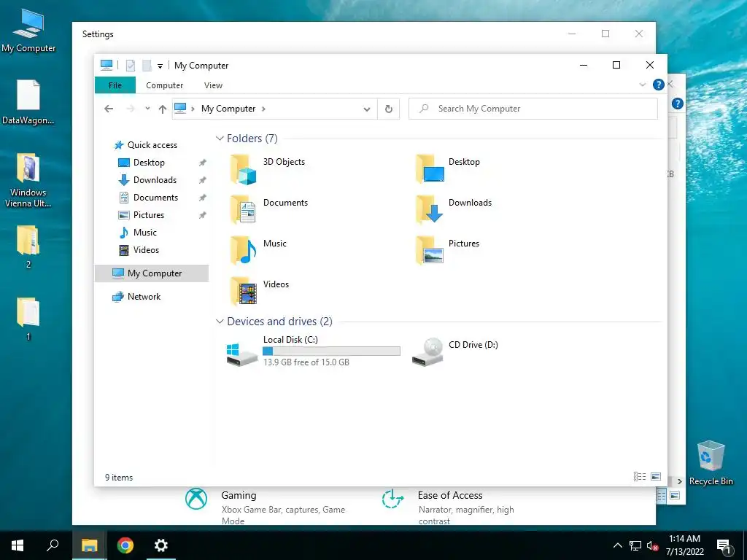Open network status tray icon
The width and height of the screenshot is (747, 560).
point(635,545)
